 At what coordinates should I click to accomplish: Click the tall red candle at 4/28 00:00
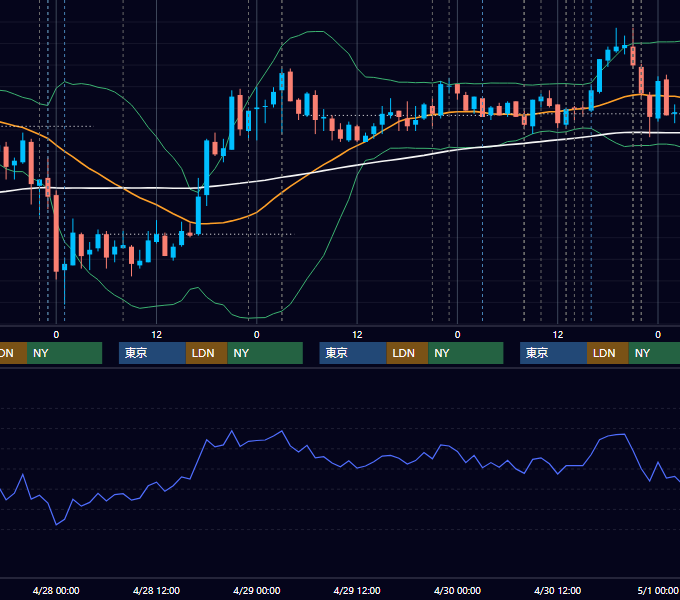point(56,234)
